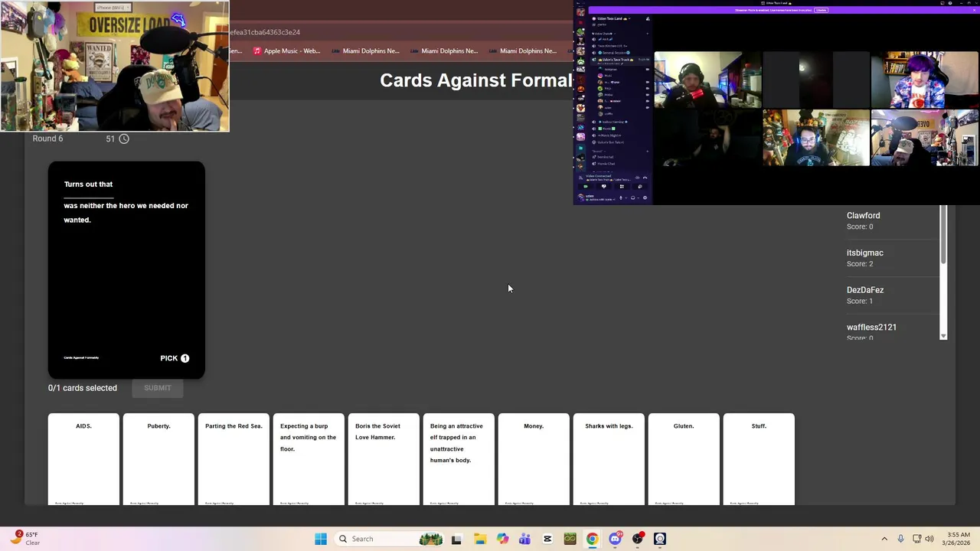Image resolution: width=980 pixels, height=551 pixels.
Task: Mute microphone in Discord user panel
Action: [621, 197]
